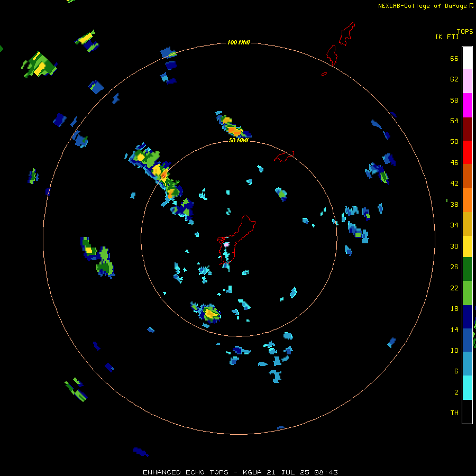Click the 38 legend value
Viewport: 476px width, 476px height.
click(x=454, y=204)
